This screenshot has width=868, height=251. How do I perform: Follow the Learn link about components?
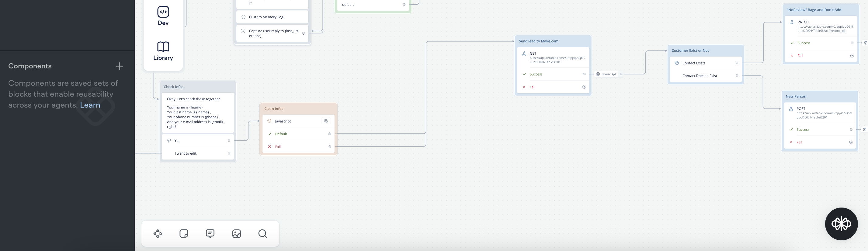pos(90,105)
